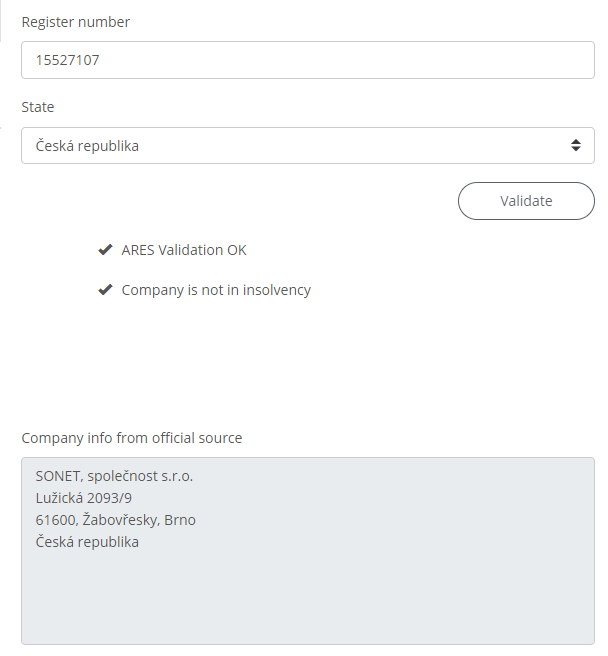The height and width of the screenshot is (656, 608).
Task: Click the 'Lužická 2093/9' street address line
Action: click(83, 498)
